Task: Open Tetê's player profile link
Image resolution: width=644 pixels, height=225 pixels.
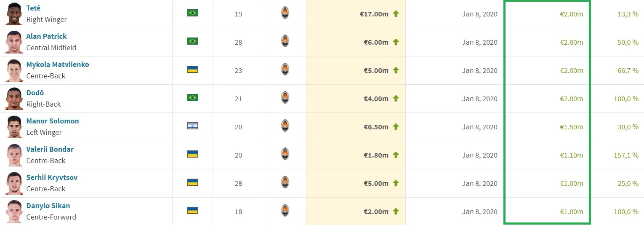Action: (x=33, y=8)
